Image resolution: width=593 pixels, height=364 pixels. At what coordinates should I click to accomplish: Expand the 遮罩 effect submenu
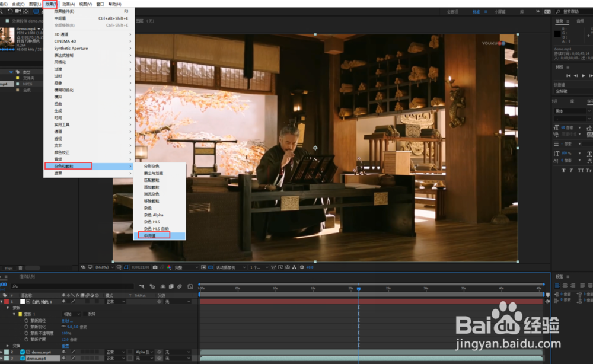pyautogui.click(x=89, y=173)
